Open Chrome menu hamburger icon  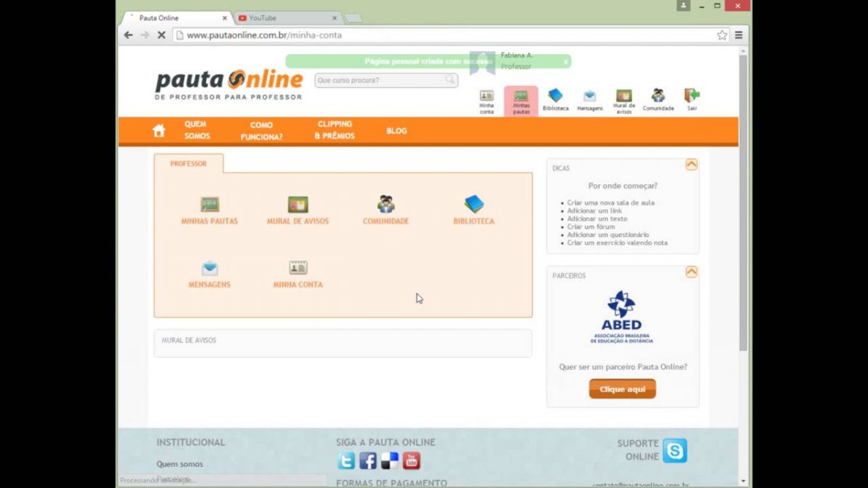pos(739,35)
